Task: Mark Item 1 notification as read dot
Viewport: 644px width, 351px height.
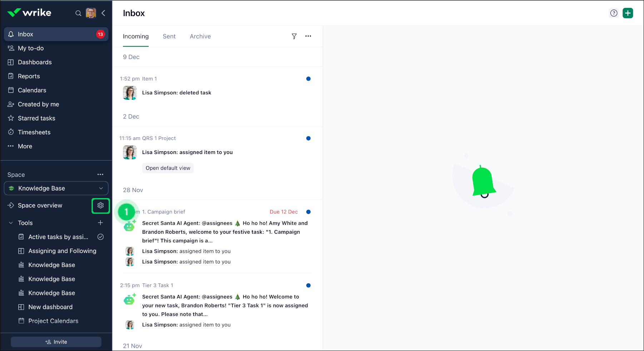Action: click(308, 79)
